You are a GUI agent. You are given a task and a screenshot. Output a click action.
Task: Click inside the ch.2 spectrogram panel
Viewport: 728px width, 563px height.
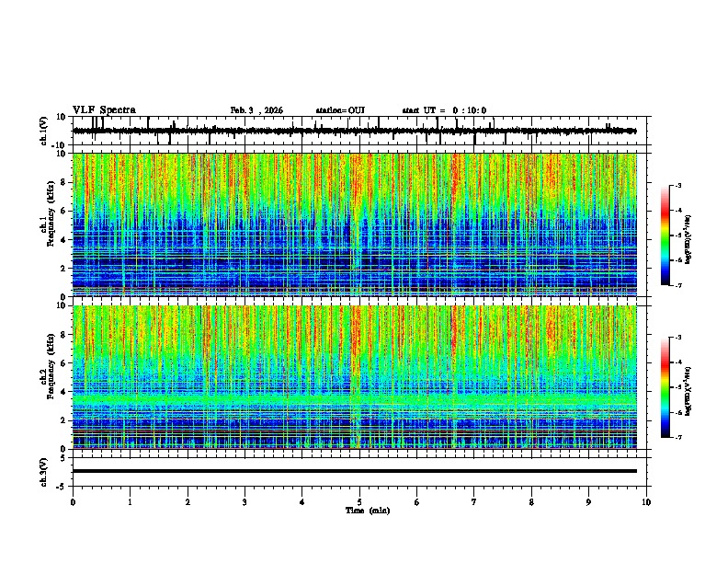354,377
